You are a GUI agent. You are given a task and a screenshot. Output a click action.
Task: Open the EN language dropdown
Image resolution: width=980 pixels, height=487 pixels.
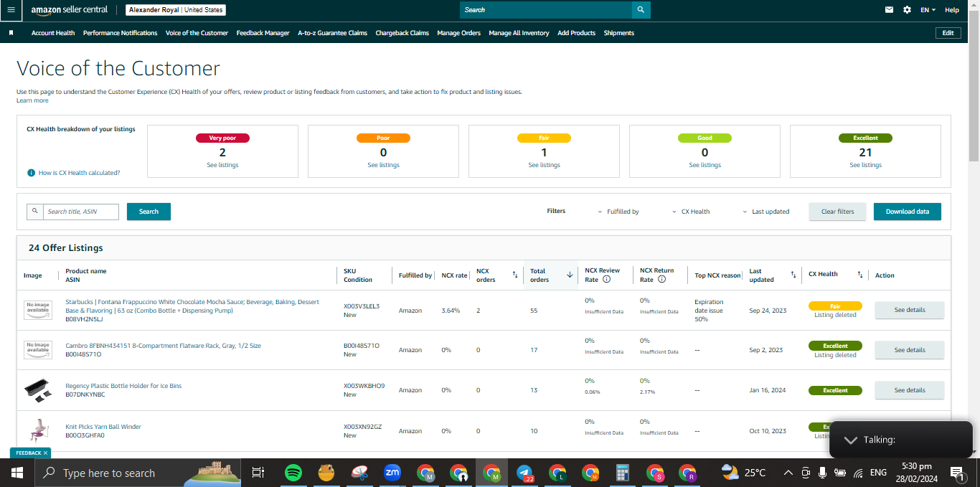(928, 10)
